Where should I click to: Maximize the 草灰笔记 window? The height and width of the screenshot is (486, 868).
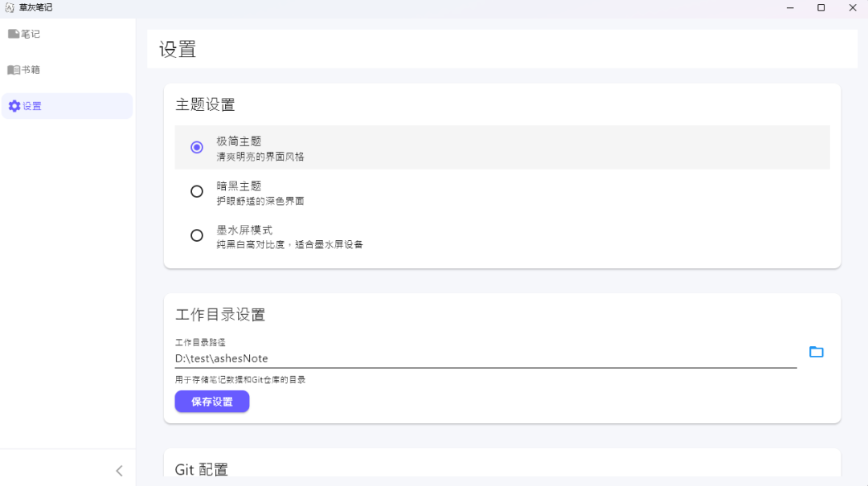821,7
